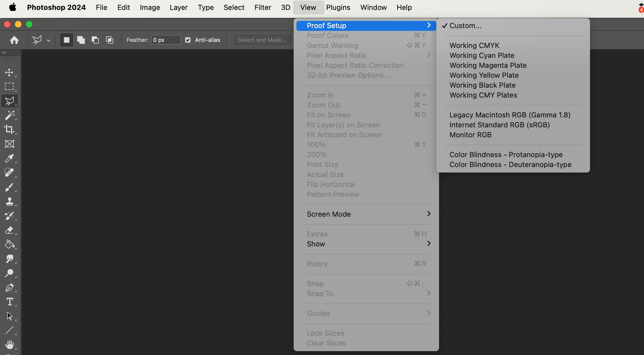Open the Photoshop 2024 application menu

click(56, 7)
